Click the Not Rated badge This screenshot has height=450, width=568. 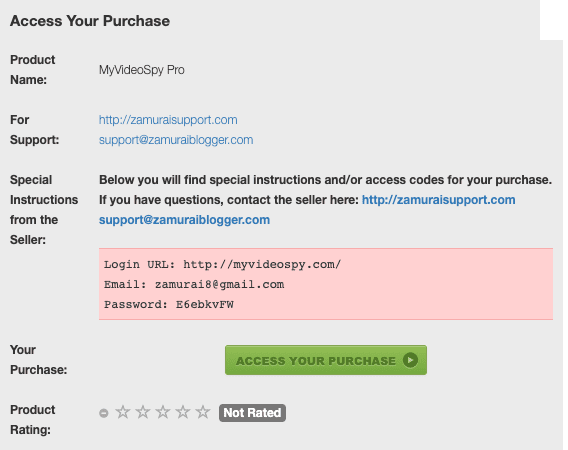point(252,413)
